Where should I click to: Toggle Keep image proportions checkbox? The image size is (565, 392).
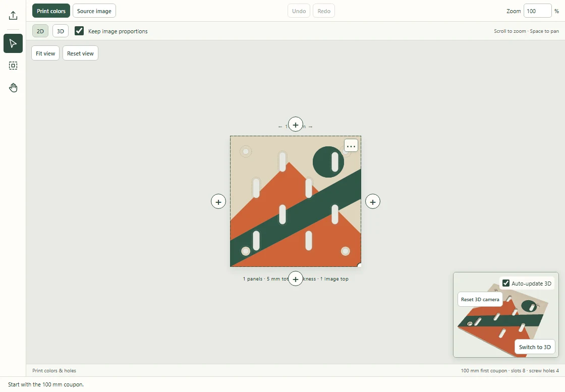(x=79, y=31)
